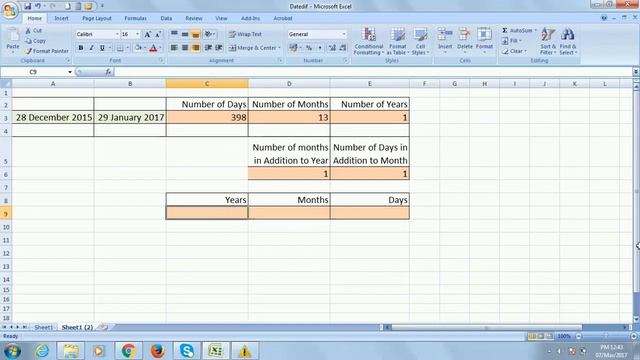Apply accounting number format

(293, 48)
